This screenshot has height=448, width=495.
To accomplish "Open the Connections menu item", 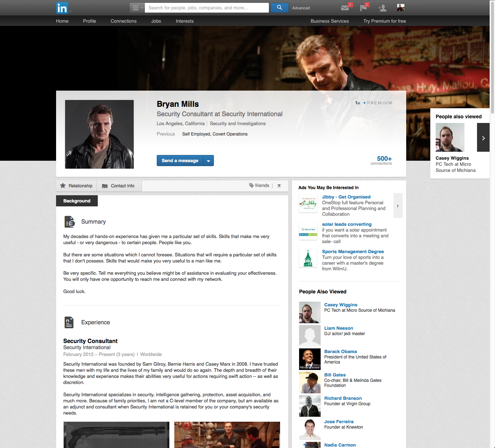I will [124, 21].
